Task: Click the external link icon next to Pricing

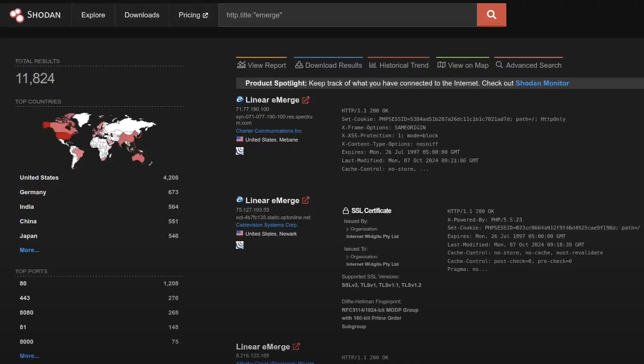Action: pyautogui.click(x=205, y=15)
